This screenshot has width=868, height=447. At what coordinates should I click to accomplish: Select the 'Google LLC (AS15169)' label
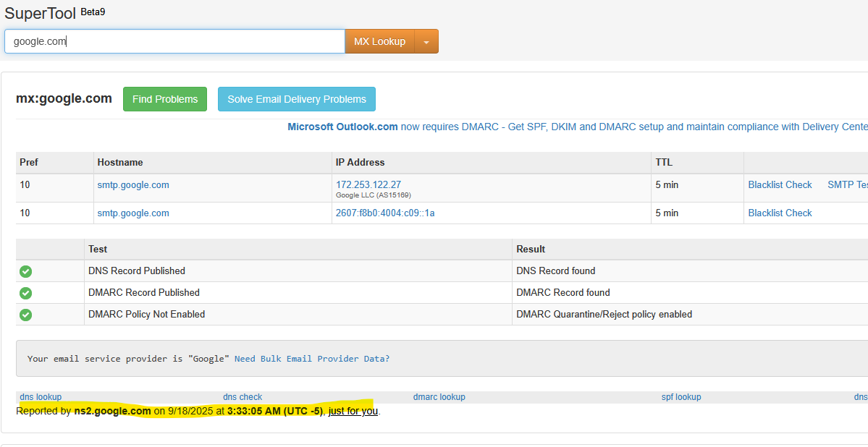coord(374,195)
